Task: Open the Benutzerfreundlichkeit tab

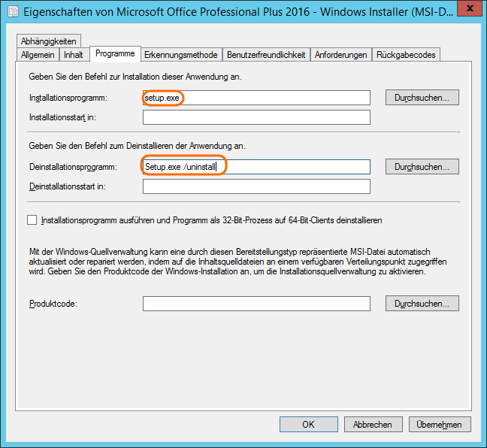Action: click(267, 54)
